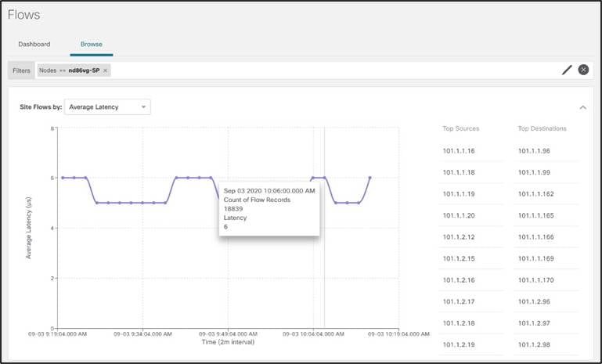This screenshot has height=364, width=602.
Task: Select source 101.1.1.20
Action: pyautogui.click(x=459, y=215)
